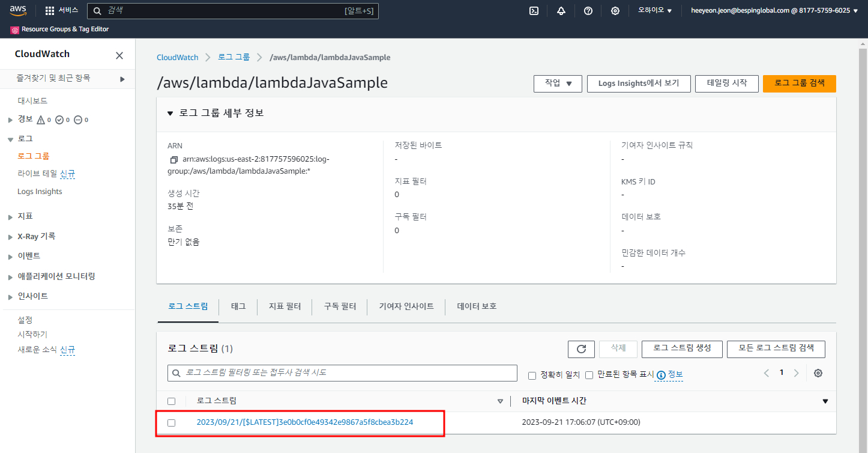Screen dimensions: 868x453
Task: Click the disabled 삭제 button
Action: [x=618, y=349]
